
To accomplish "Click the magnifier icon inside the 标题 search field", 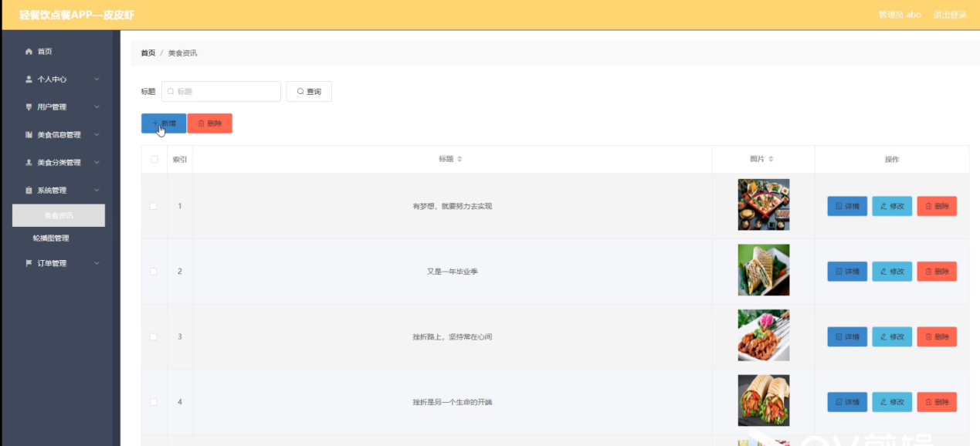I will (171, 92).
